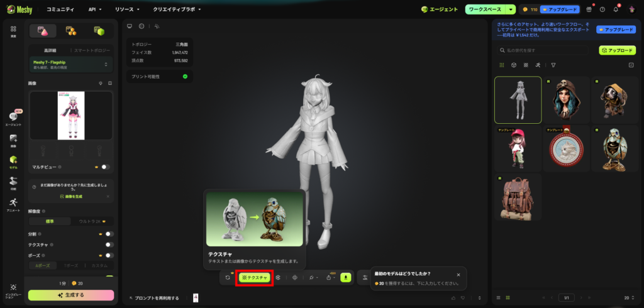
Task: Click the アップグレード button in top bar
Action: [x=560, y=9]
